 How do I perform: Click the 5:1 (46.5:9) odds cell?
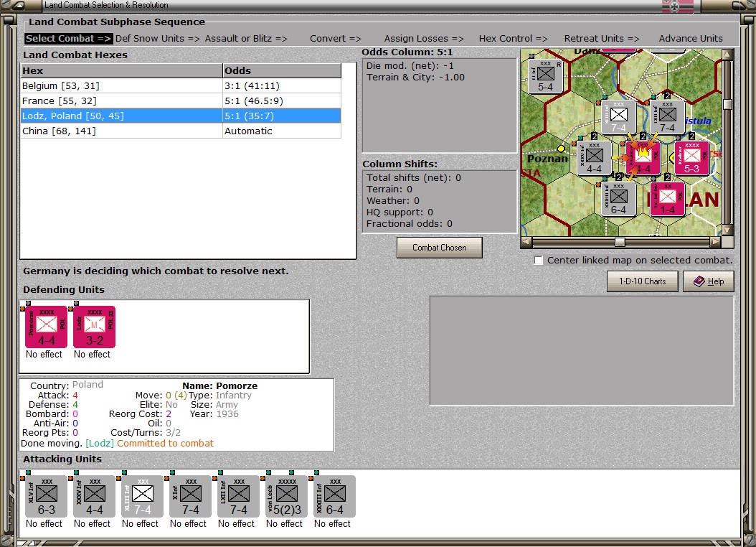tap(282, 100)
